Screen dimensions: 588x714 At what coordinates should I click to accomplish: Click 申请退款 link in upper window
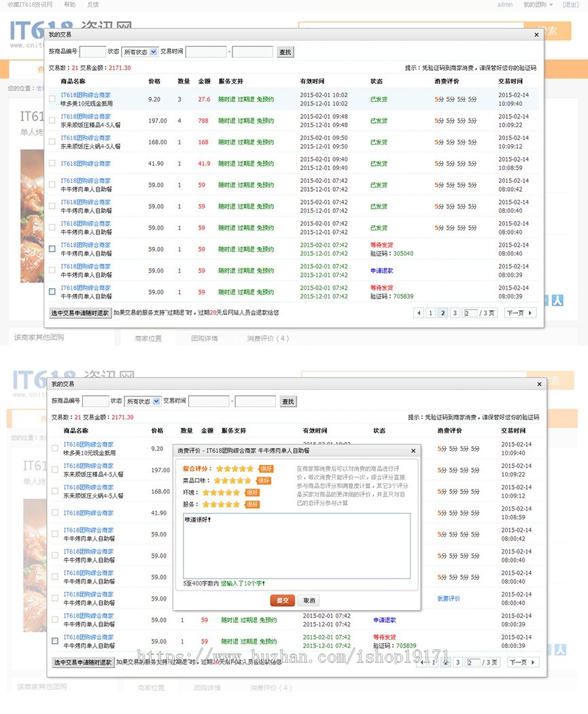(x=382, y=271)
